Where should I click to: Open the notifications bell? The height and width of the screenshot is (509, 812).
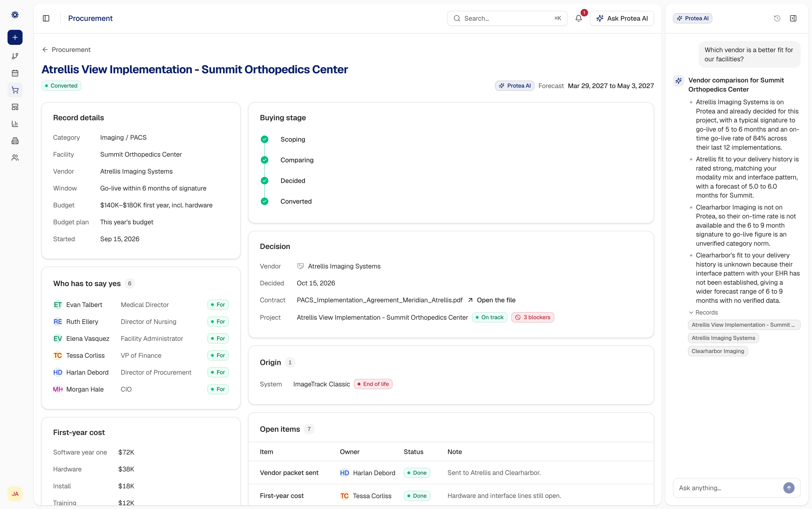coord(578,19)
